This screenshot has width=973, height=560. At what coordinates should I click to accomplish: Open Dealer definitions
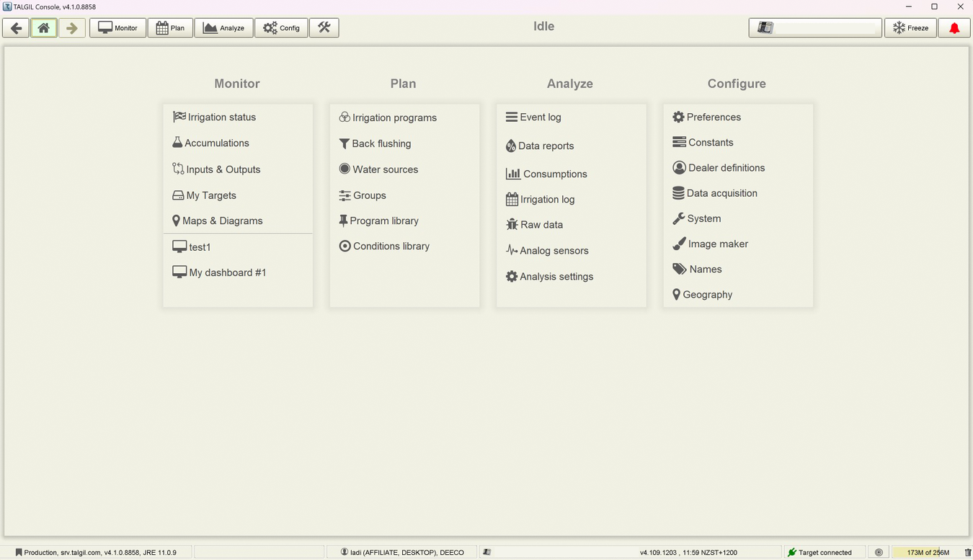[719, 168]
